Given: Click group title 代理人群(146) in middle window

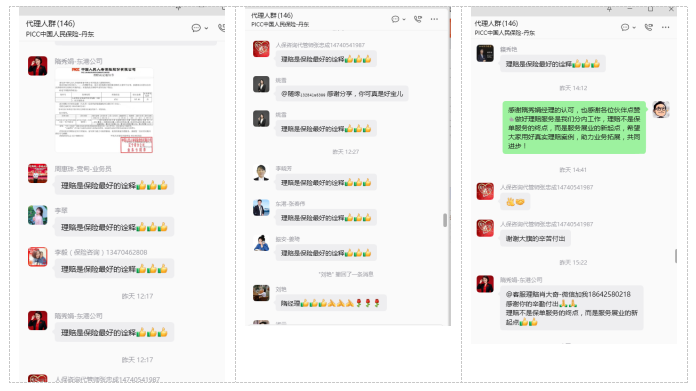Looking at the screenshot, I should [x=272, y=16].
